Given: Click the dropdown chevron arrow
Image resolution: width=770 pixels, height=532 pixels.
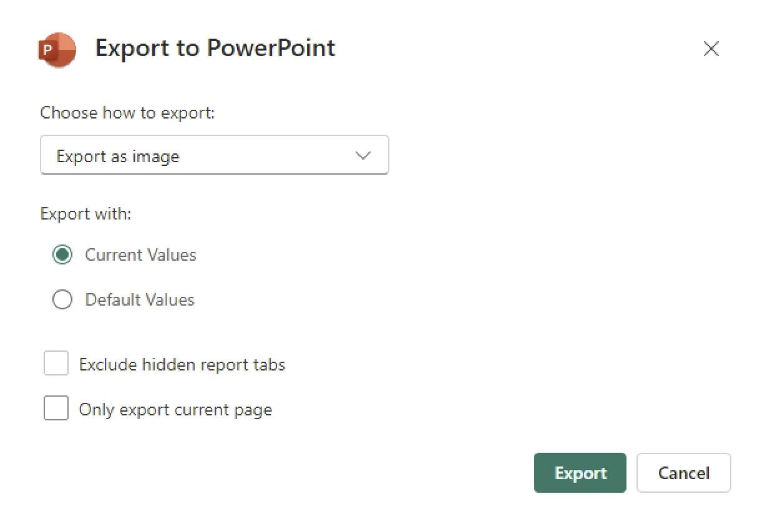Looking at the screenshot, I should [x=363, y=155].
